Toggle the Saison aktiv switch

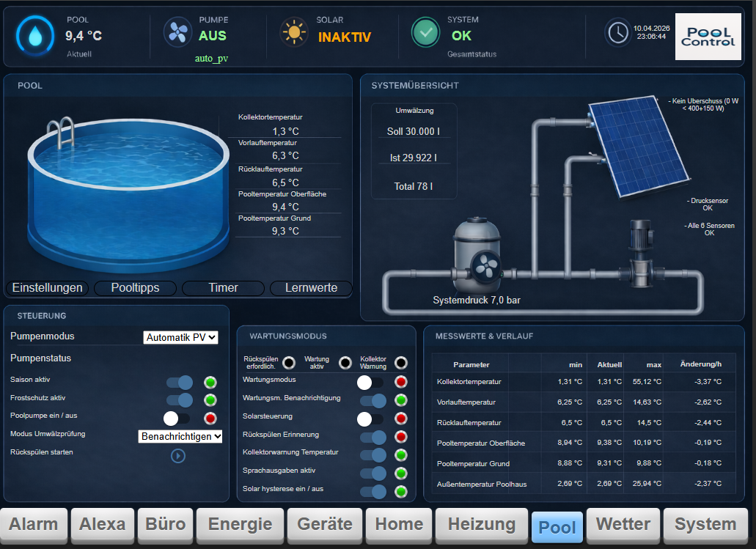point(180,383)
